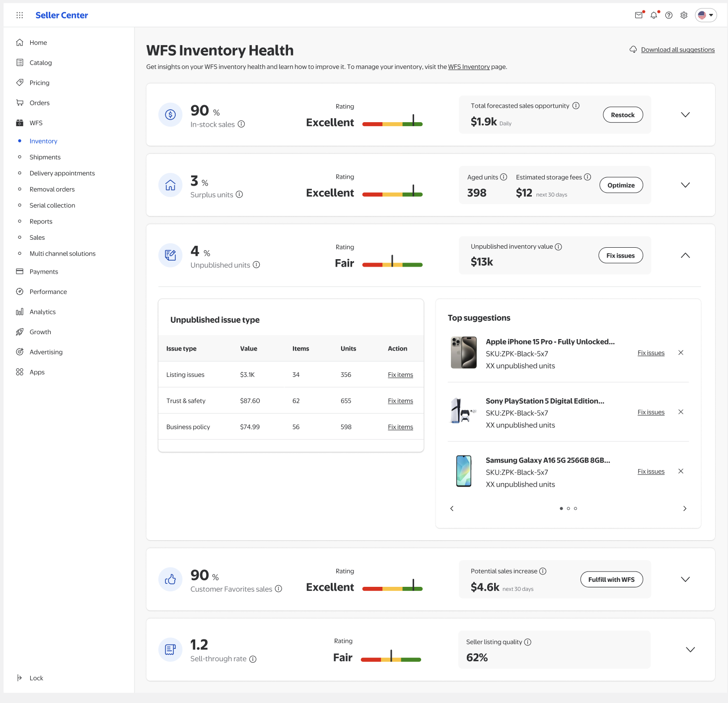Select the third carousel page dot

576,508
